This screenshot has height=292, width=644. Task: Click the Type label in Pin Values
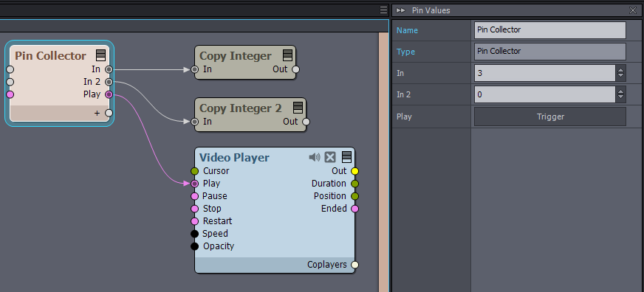tap(405, 52)
